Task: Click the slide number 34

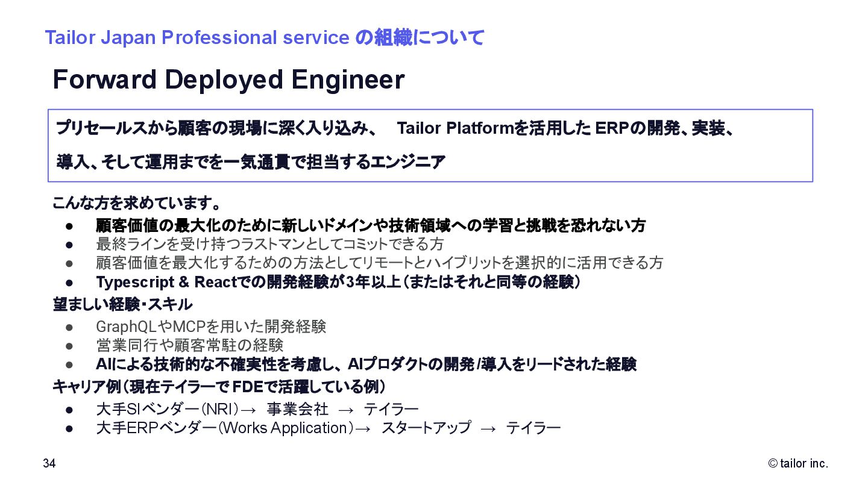Action: pos(49,463)
